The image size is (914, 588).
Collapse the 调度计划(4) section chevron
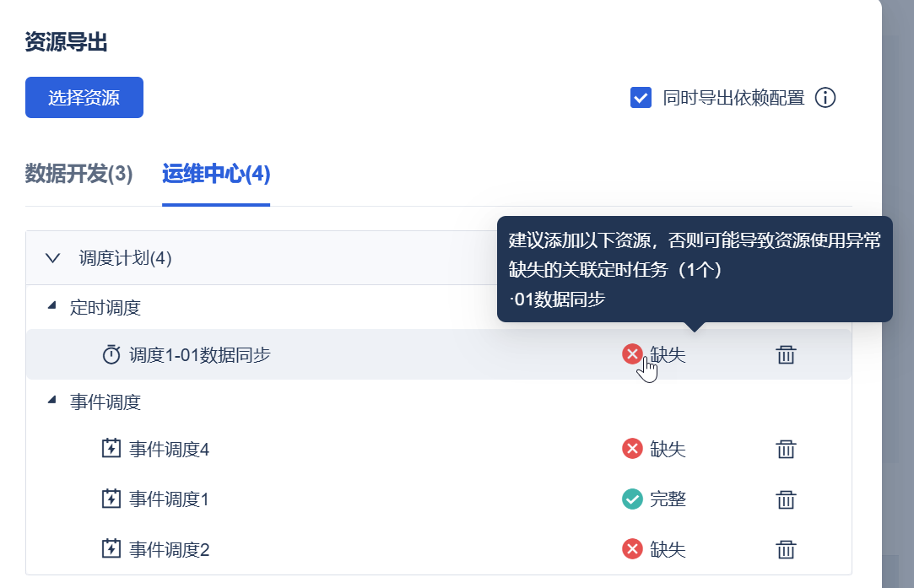click(x=52, y=258)
